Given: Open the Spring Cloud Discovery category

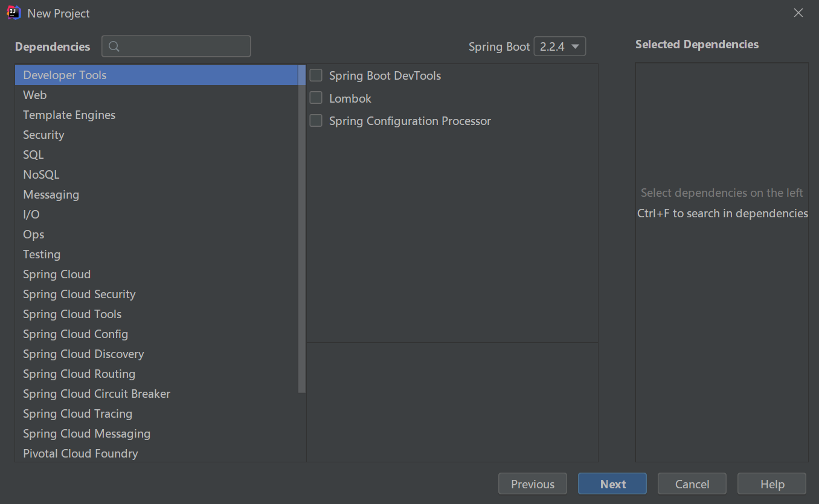Looking at the screenshot, I should (83, 354).
